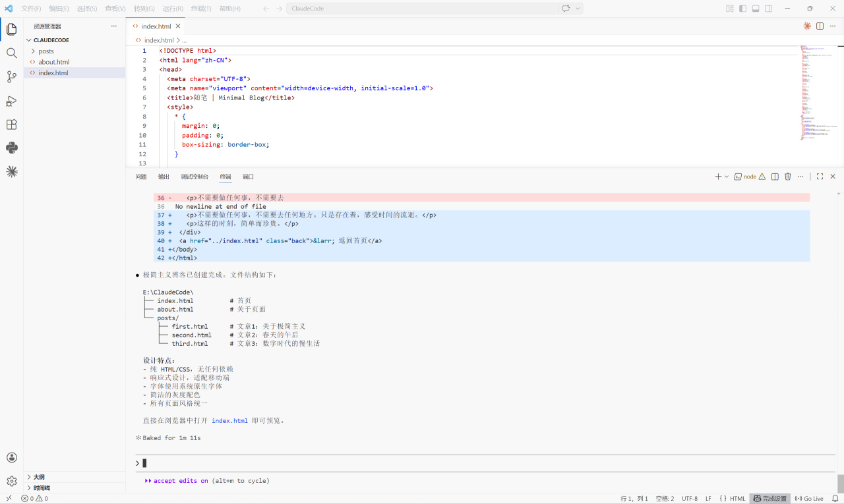Open the Copilot dropdown arrow
The height and width of the screenshot is (504, 844).
tap(578, 9)
